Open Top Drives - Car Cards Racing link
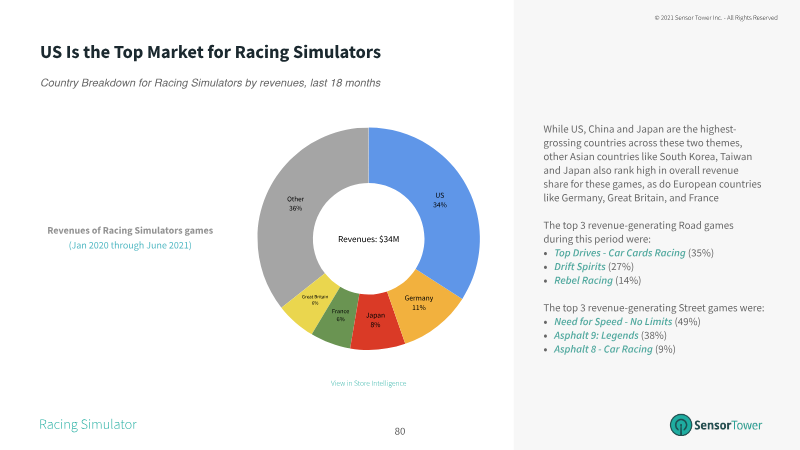Screen dimensions: 800x450 (x=619, y=253)
